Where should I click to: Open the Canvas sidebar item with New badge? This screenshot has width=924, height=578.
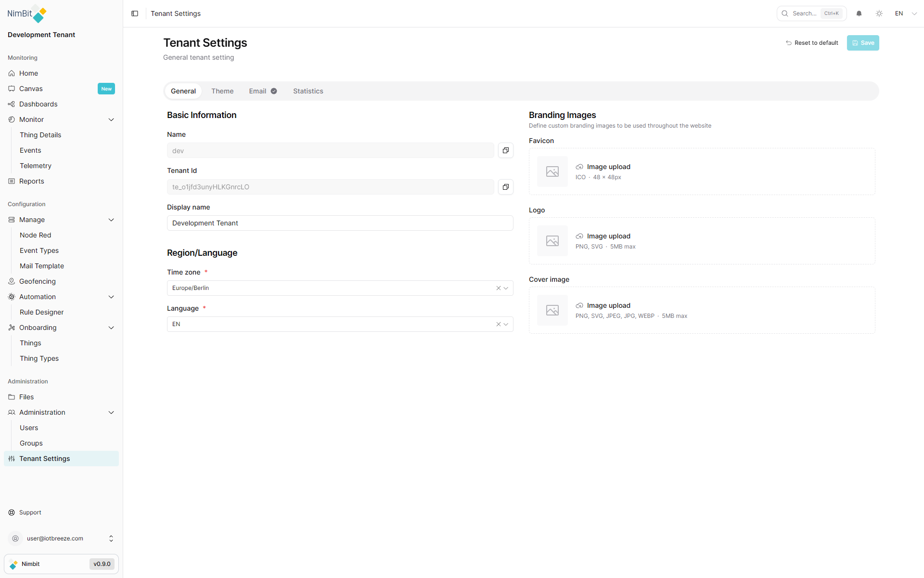[x=32, y=89]
